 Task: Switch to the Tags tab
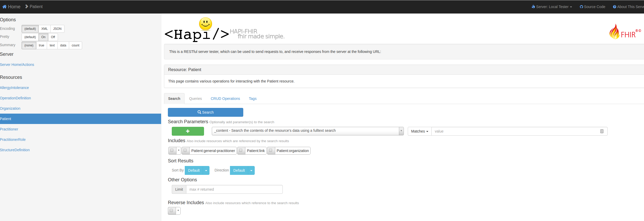[252, 99]
